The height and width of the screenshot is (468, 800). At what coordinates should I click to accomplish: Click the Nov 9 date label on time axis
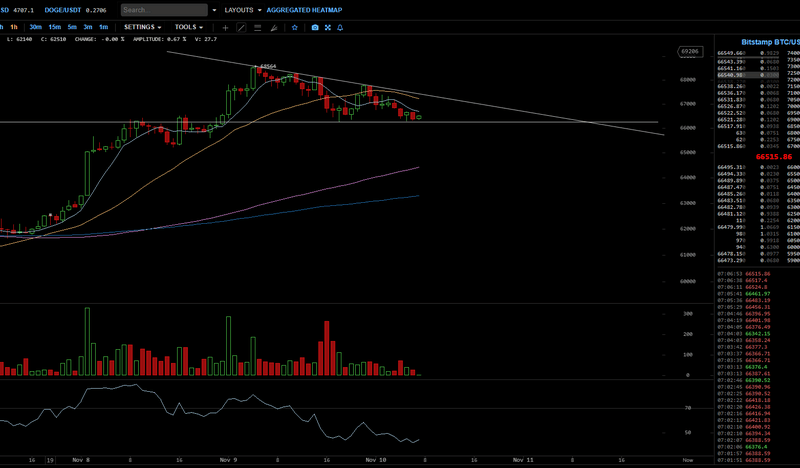228,460
